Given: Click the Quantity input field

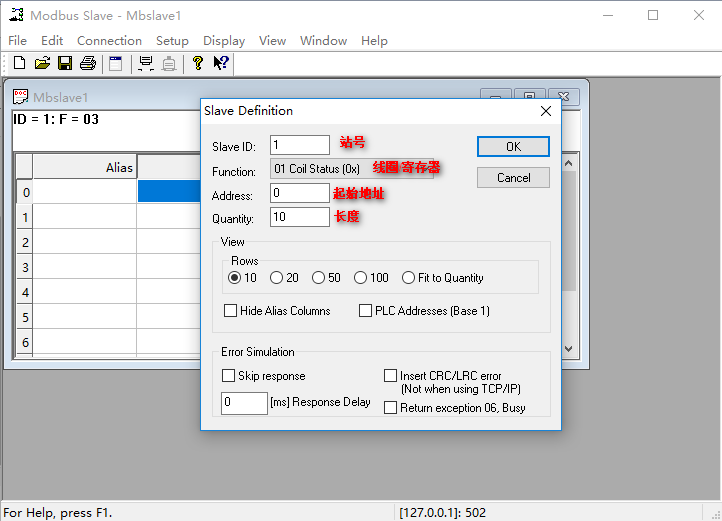Looking at the screenshot, I should coord(300,217).
